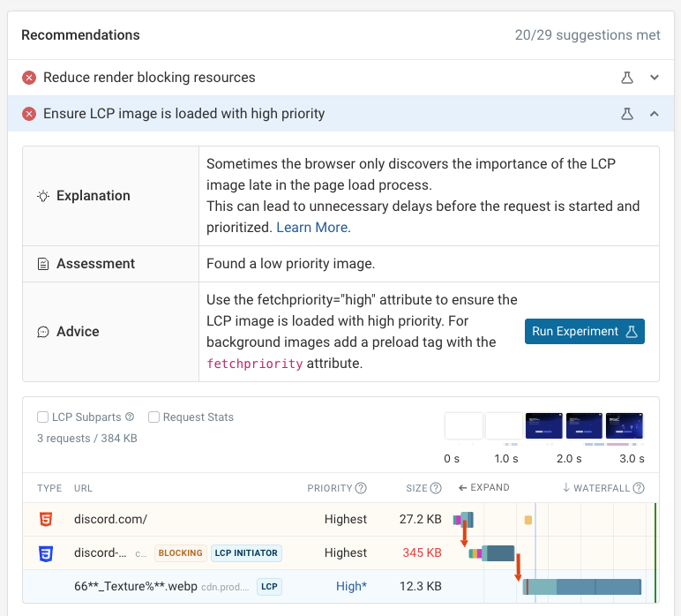Click the 27.2 KB size value
Screen dimensions: 681x616
(421, 519)
